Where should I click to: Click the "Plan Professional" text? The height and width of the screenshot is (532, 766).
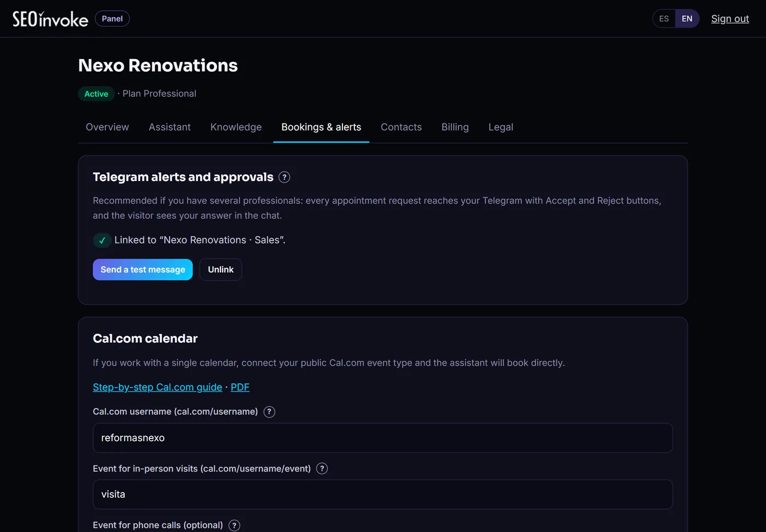tap(159, 93)
